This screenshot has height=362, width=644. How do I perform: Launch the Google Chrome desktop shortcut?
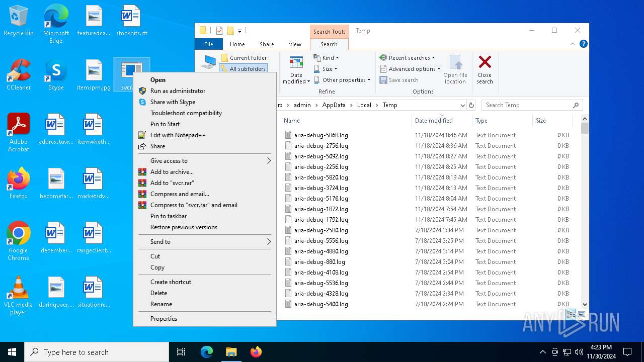click(x=19, y=242)
